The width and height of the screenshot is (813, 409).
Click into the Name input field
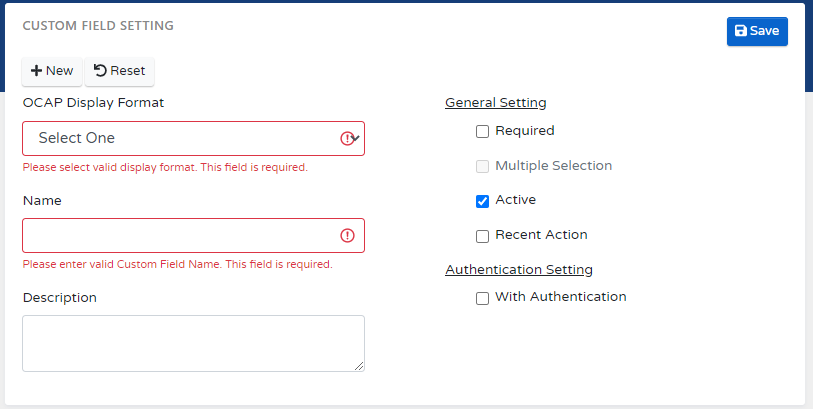tap(180, 235)
